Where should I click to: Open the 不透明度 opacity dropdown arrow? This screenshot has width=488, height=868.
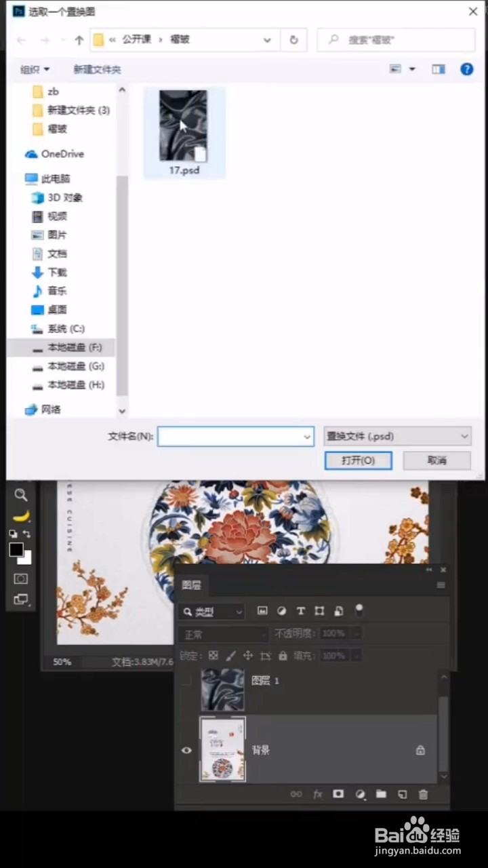pos(357,633)
